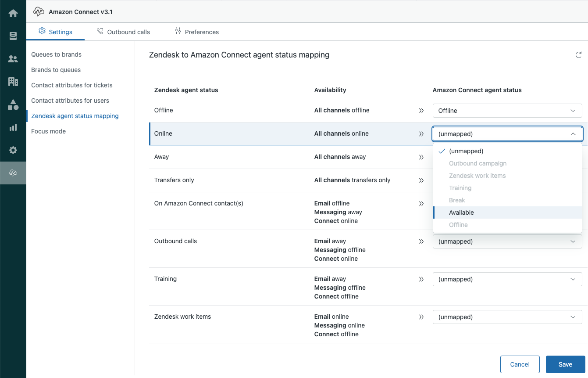Switch to the Preferences tab
Viewport: 588px width, 378px height.
pos(197,32)
